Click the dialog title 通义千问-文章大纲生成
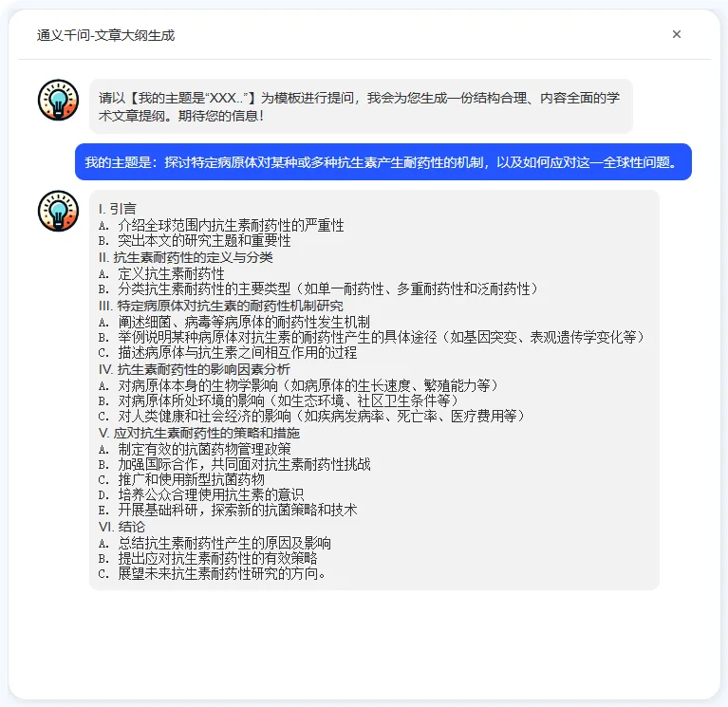Screen dimensions: 728x707 tap(105, 35)
